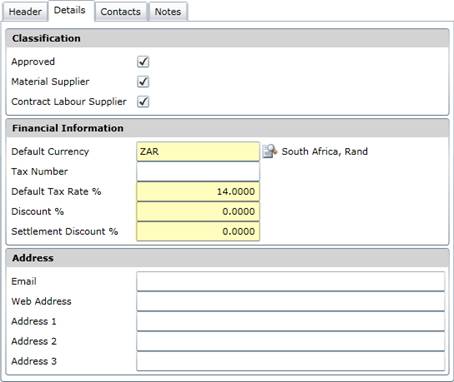Select the Discount % input field
This screenshot has height=382, width=454.
198,212
